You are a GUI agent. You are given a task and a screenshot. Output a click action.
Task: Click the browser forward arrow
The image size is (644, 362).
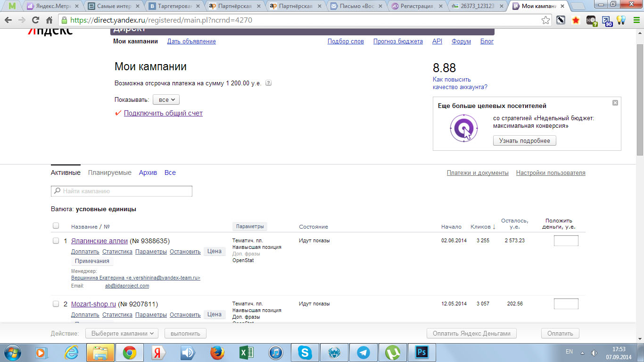[22, 20]
